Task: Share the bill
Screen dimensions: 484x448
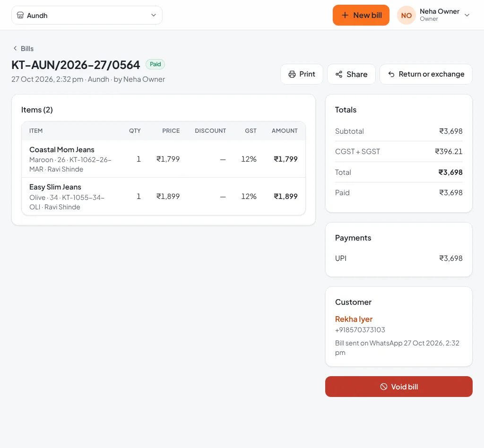Action: (351, 74)
